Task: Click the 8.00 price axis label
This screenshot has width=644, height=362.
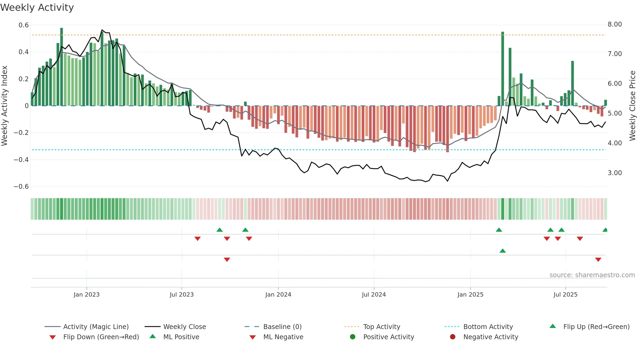Action: (615, 24)
